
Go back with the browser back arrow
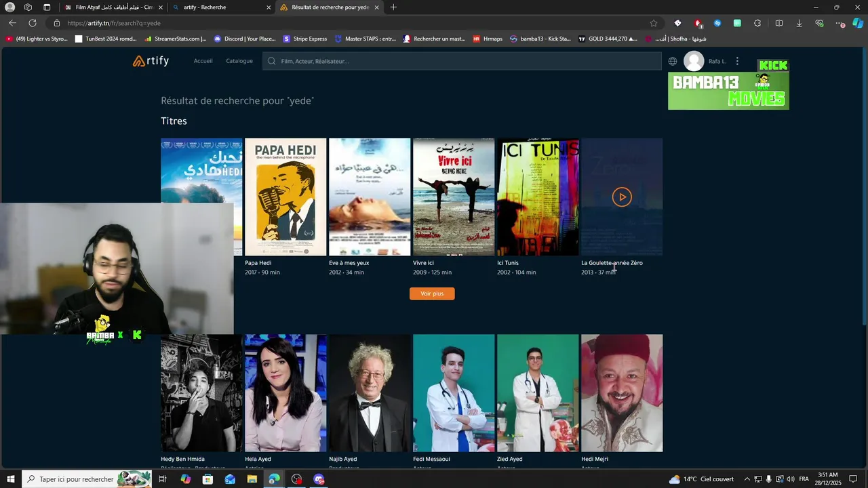pos(12,23)
